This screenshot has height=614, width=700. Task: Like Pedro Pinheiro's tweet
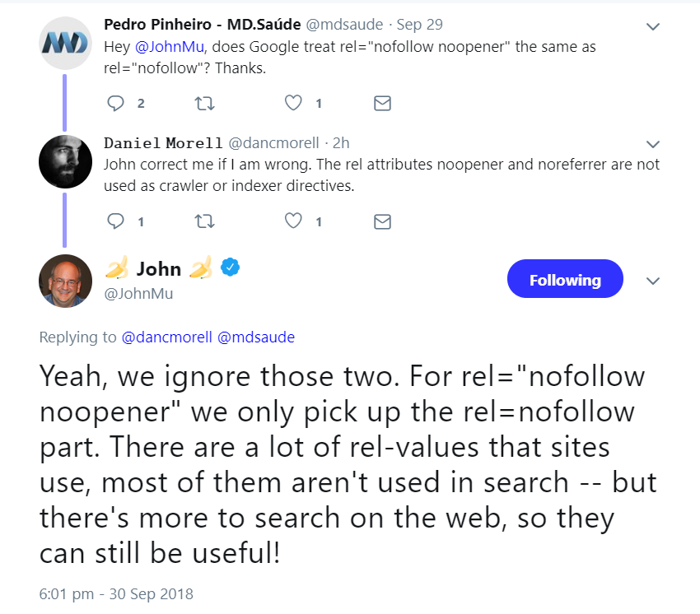(293, 103)
